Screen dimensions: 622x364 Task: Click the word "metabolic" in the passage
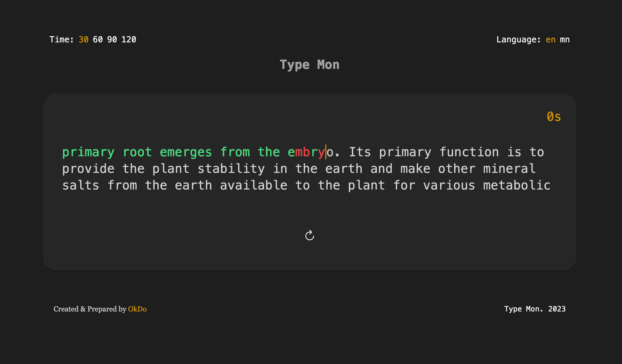point(517,185)
